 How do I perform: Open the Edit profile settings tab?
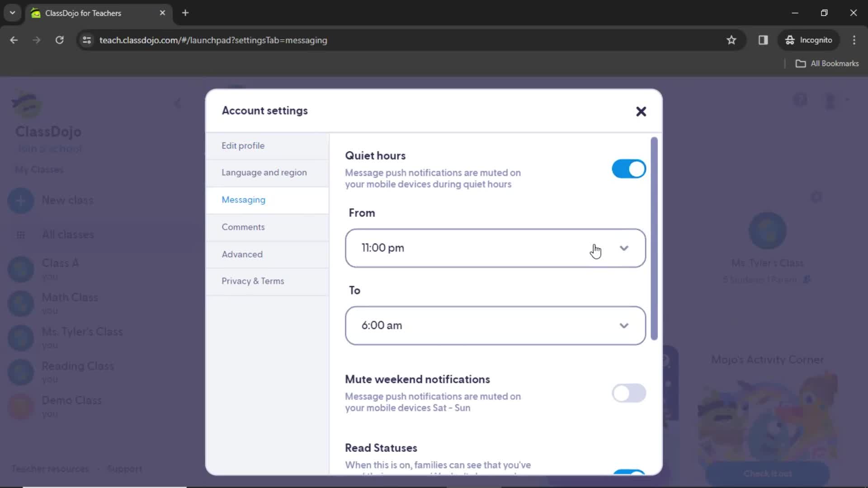click(267, 146)
